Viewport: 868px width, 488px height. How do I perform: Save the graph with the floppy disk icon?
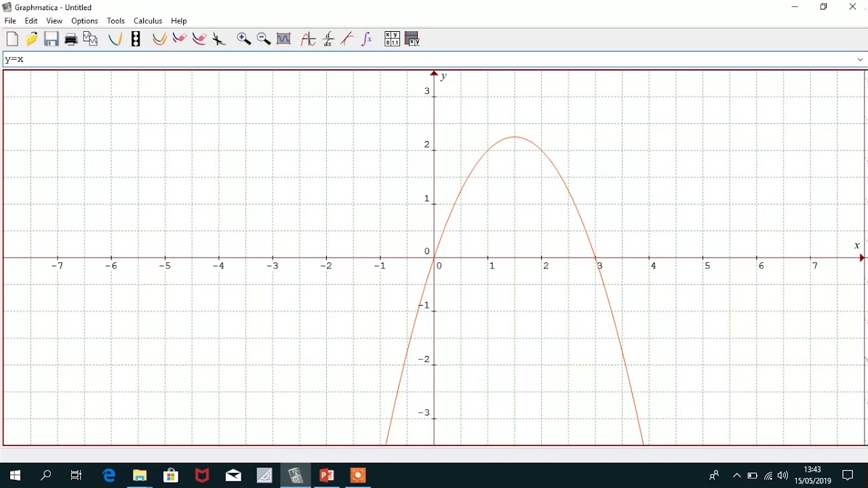point(52,39)
